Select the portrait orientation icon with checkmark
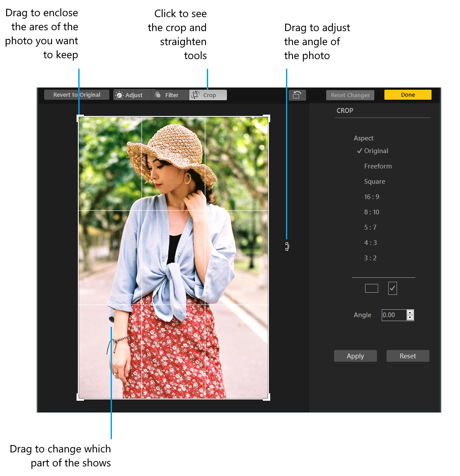This screenshot has width=460, height=476. point(392,288)
